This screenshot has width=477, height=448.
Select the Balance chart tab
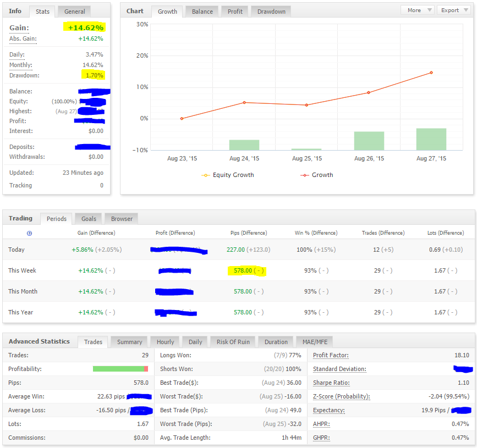coord(202,12)
